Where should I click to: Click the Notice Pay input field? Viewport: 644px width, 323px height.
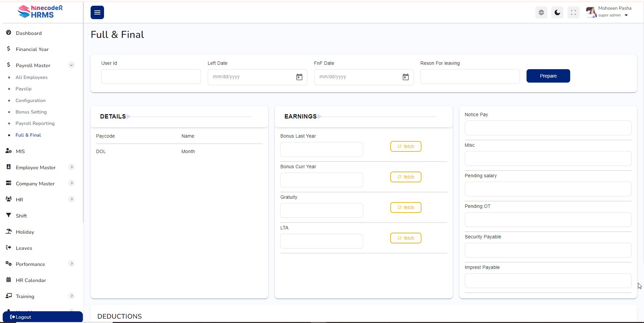[x=548, y=128]
